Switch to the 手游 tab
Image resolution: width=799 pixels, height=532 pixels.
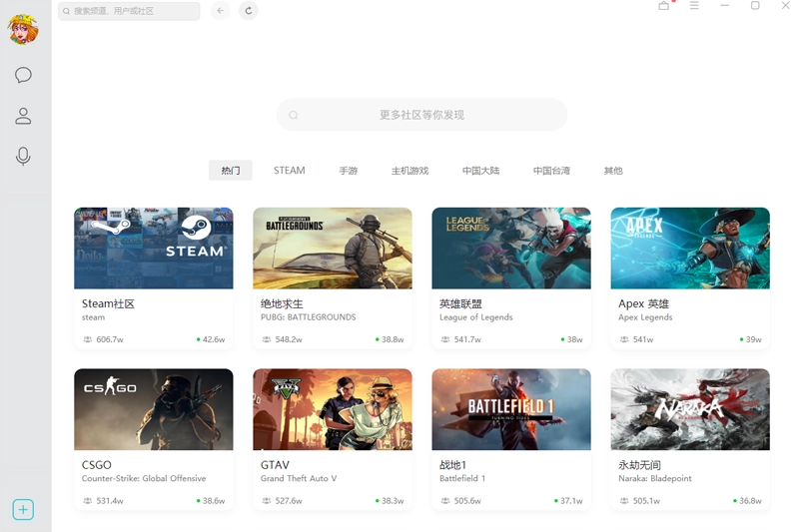click(348, 171)
